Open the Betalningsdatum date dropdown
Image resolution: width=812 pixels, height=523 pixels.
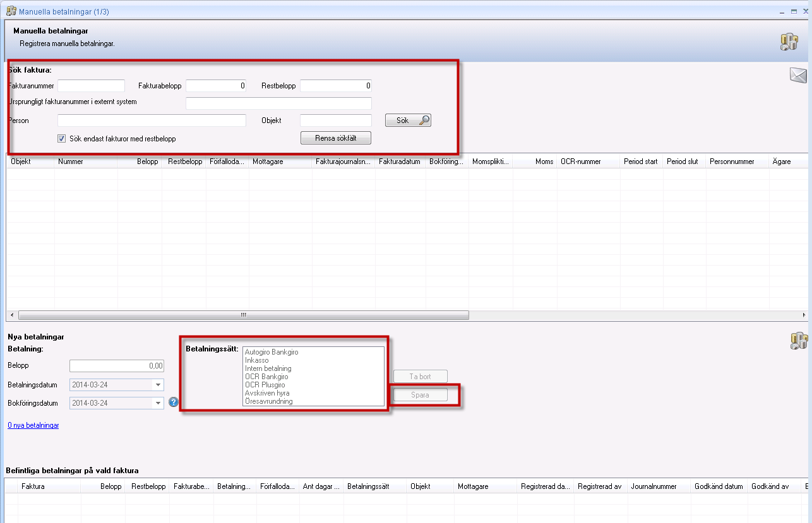pos(157,385)
